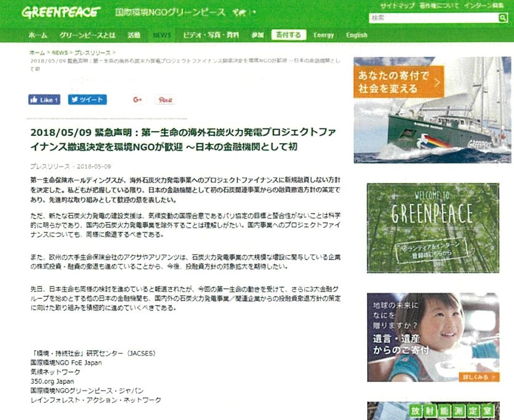Switch to the English site link

pos(356,35)
